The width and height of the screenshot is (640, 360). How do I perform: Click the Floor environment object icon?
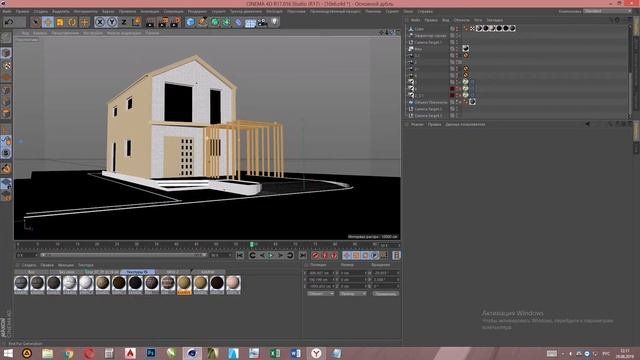point(250,22)
